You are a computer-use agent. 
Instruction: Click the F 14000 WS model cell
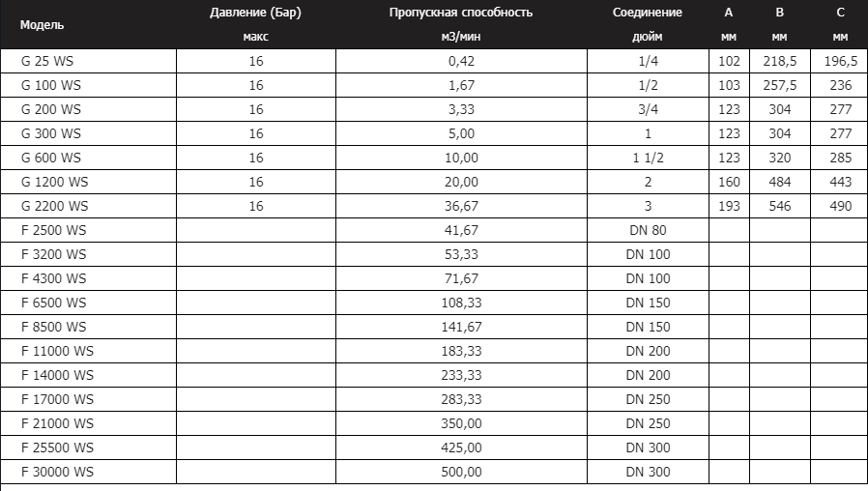(89, 375)
